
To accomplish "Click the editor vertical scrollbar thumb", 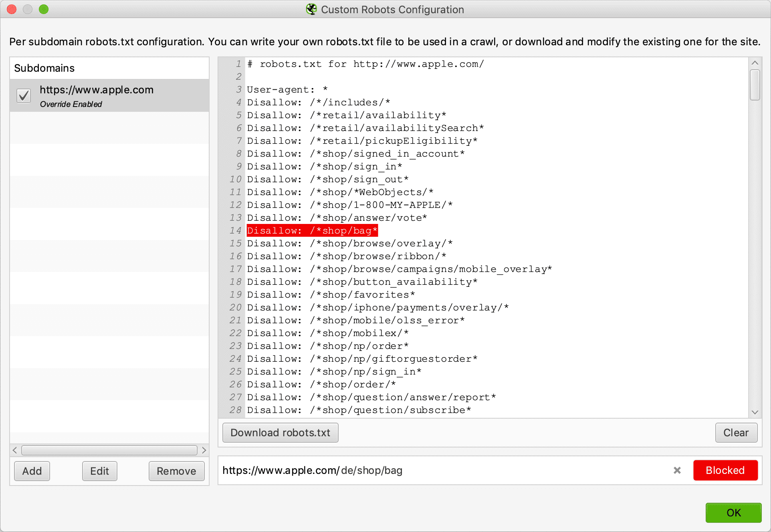I will pyautogui.click(x=755, y=85).
